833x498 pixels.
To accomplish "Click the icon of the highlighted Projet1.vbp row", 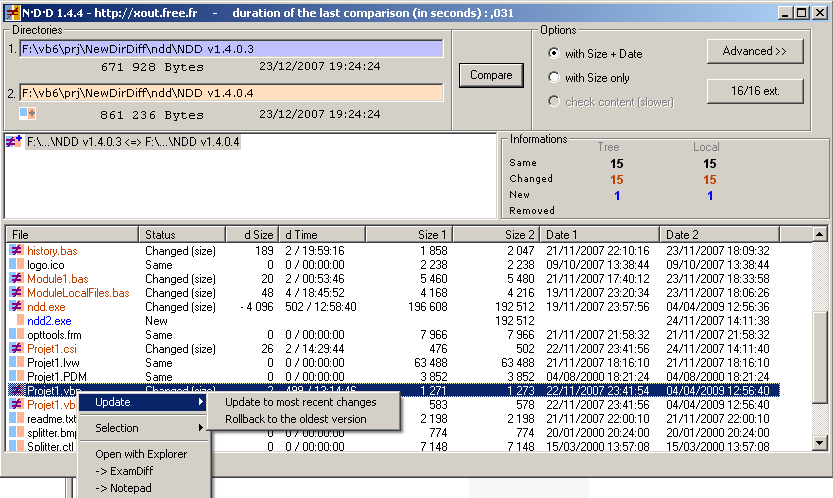I will point(16,390).
